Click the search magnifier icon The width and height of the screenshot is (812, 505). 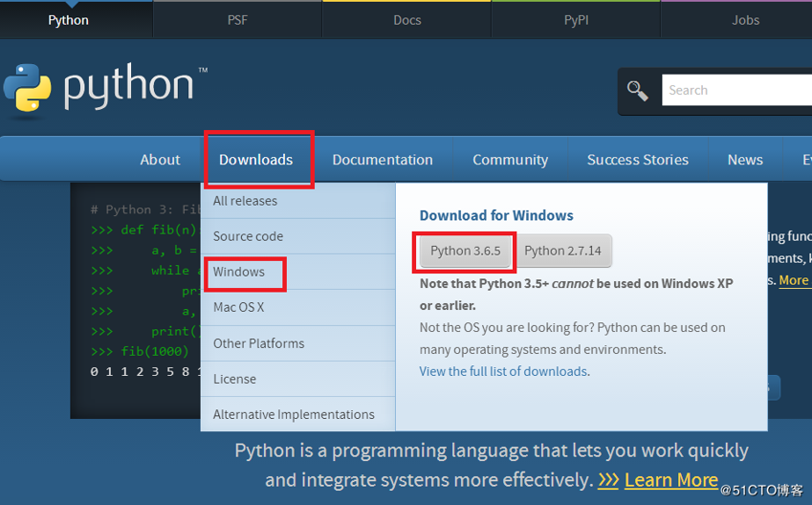[x=637, y=91]
